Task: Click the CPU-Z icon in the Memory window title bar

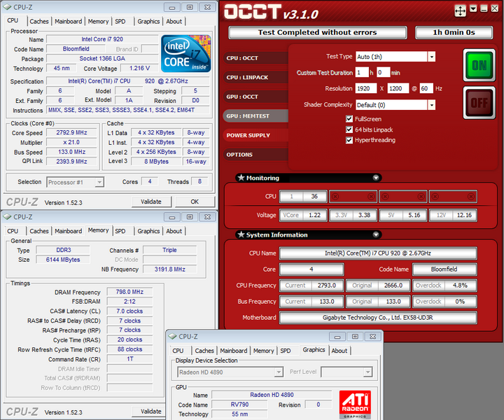Action: click(7, 217)
